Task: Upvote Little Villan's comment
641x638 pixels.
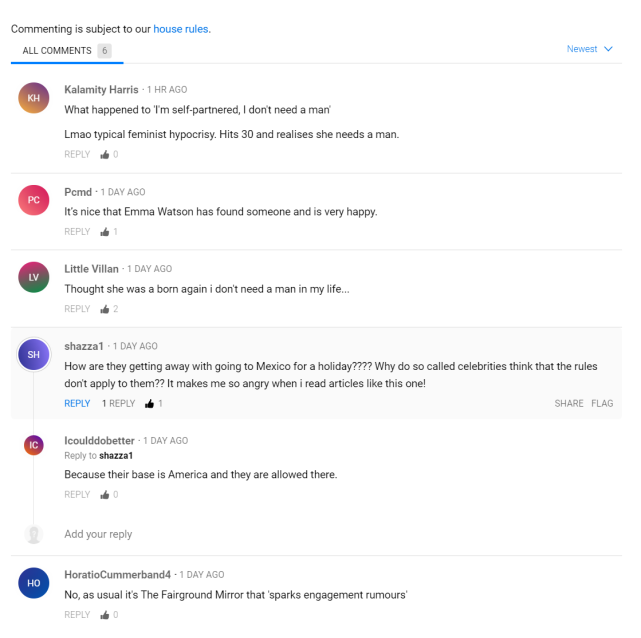Action: tap(104, 309)
